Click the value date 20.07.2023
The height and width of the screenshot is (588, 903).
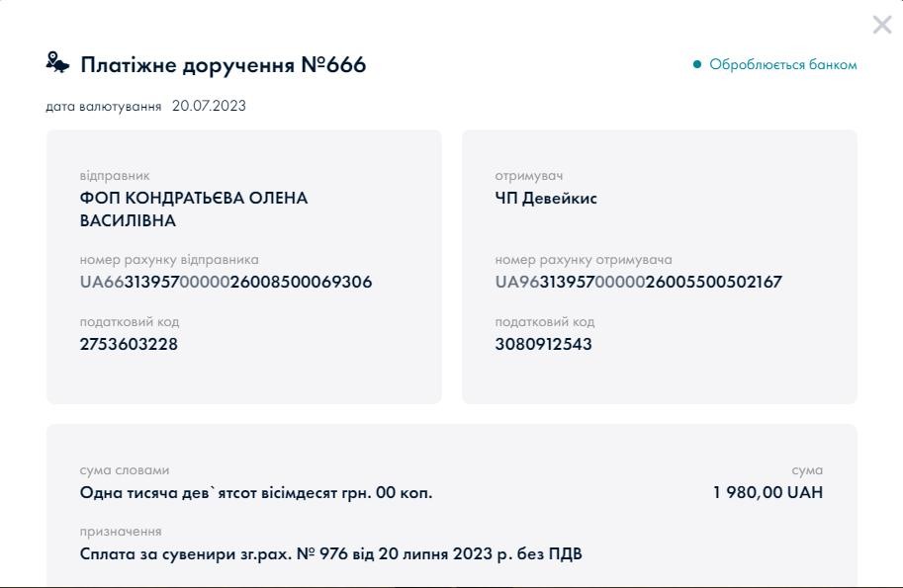(209, 106)
